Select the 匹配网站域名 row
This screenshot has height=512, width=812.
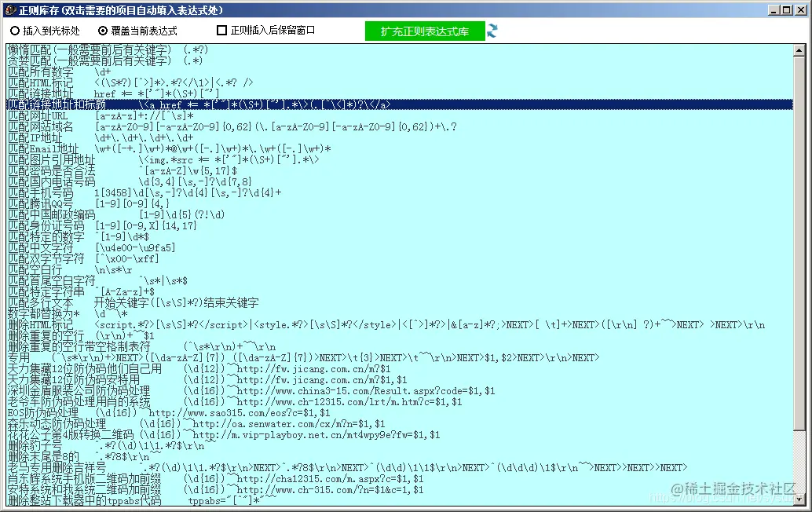[x=400, y=127]
